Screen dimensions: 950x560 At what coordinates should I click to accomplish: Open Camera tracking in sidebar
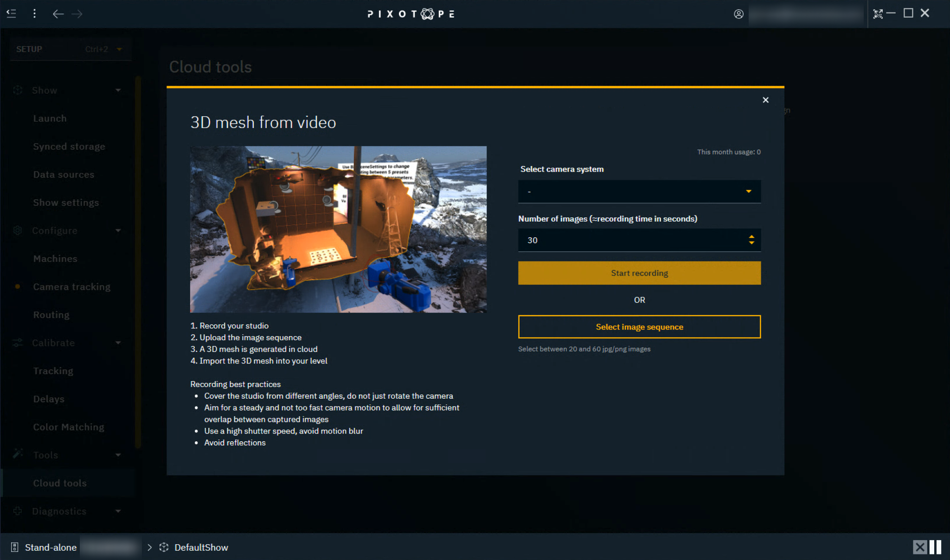71,287
